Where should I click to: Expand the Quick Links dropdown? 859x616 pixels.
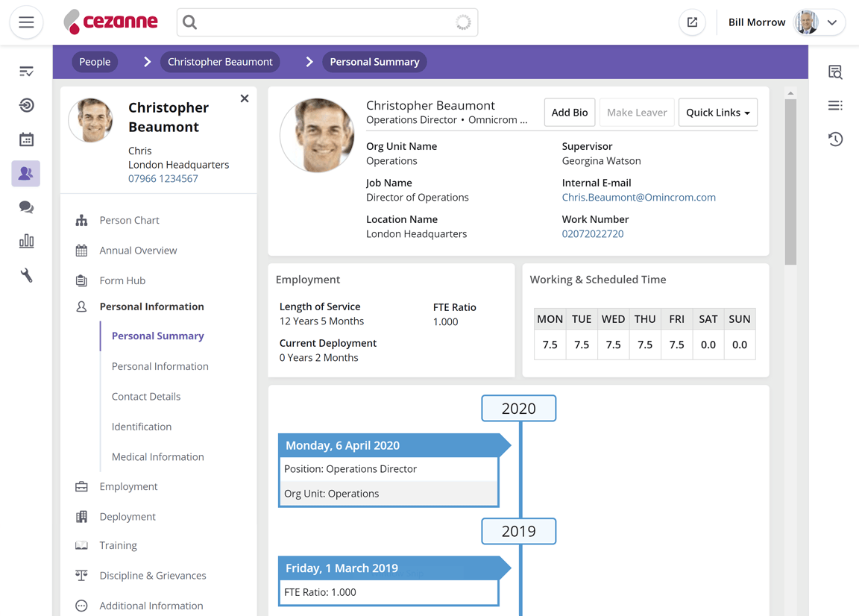[x=717, y=113]
